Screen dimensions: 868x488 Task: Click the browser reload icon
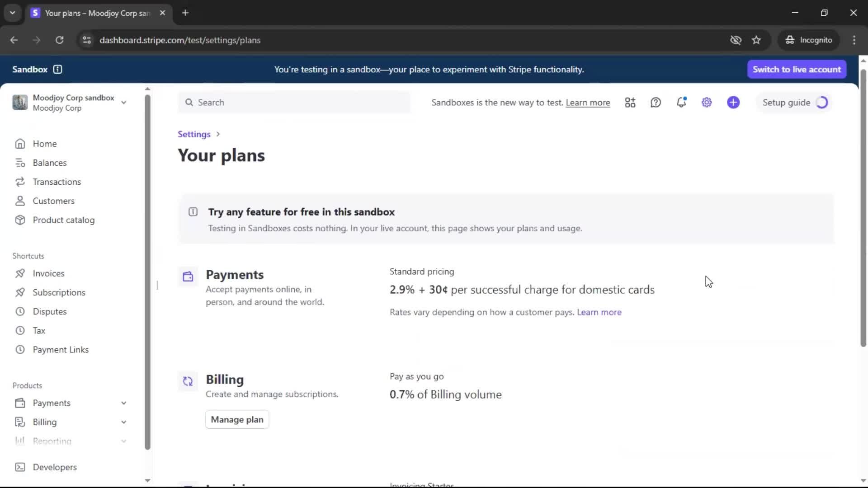59,40
